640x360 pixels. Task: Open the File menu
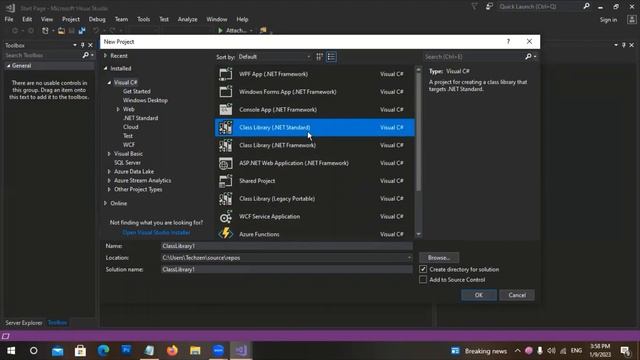point(9,19)
